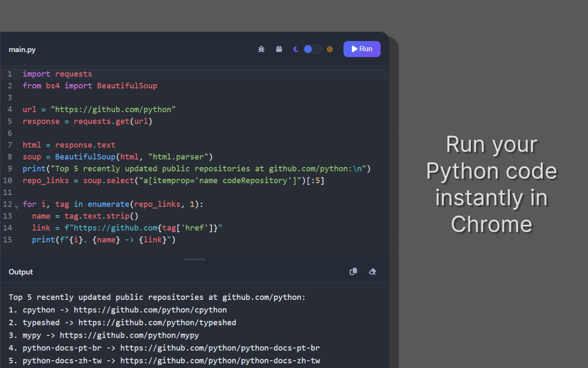Click the 'repo_links = soup.select' line
The height and width of the screenshot is (368, 588).
(x=174, y=180)
